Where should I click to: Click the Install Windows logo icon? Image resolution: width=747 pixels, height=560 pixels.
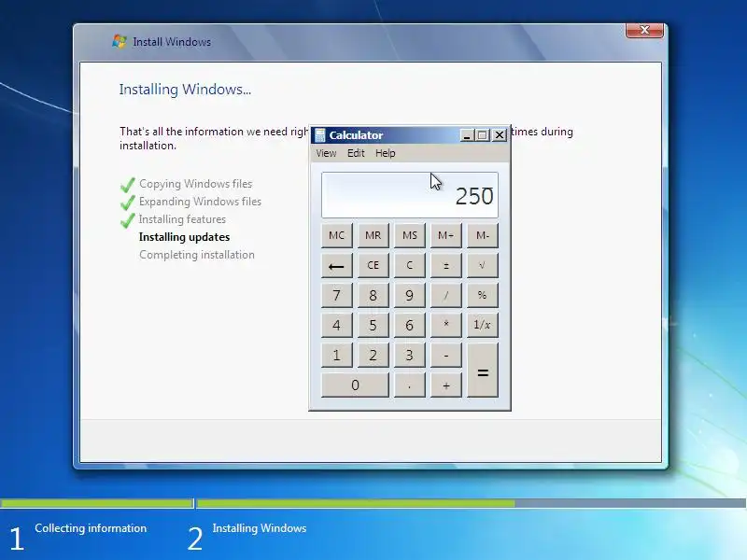[120, 41]
